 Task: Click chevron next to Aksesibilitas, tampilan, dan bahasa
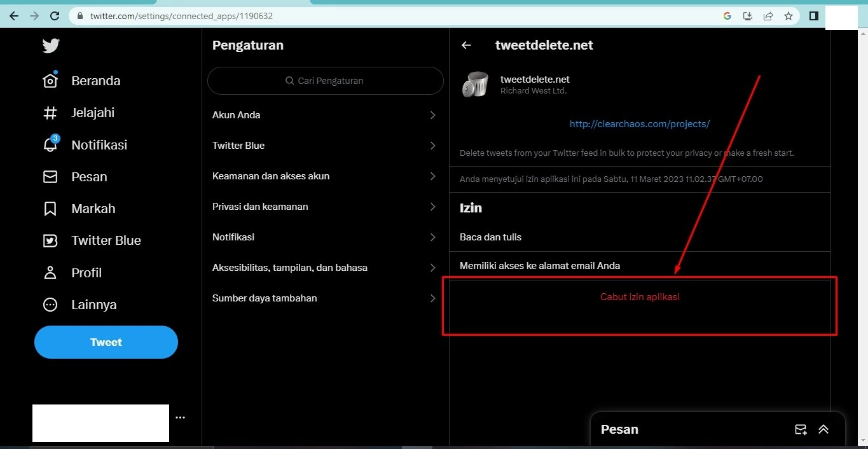click(432, 268)
